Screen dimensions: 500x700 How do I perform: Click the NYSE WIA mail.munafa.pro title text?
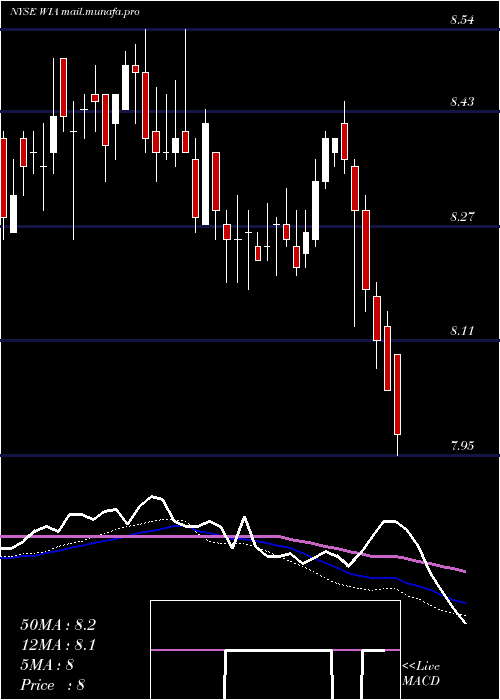75,12
